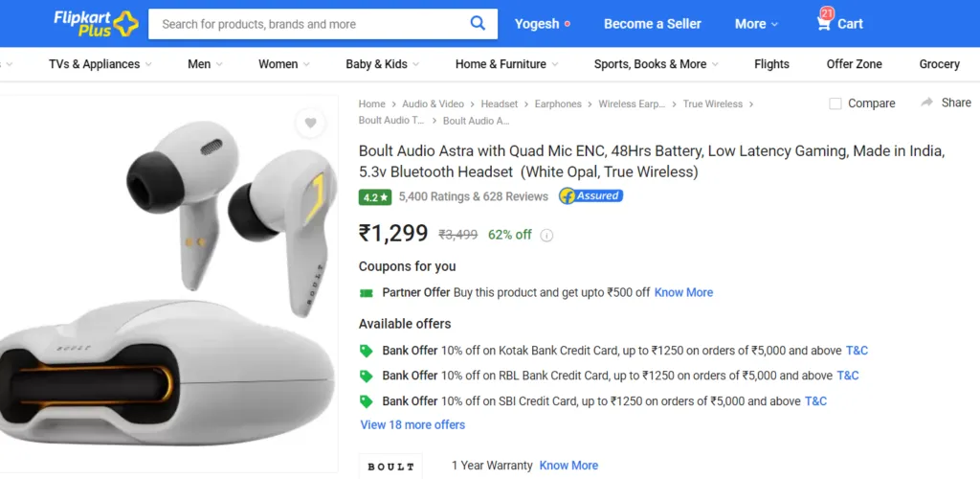The image size is (980, 479).
Task: Click the Share arrow icon
Action: (926, 103)
